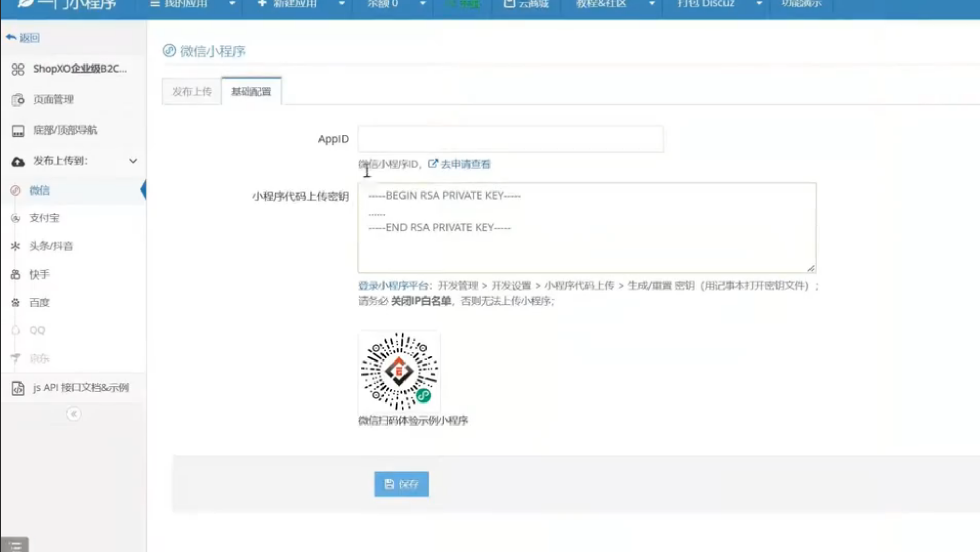Select the 百度 platform icon

(15, 303)
